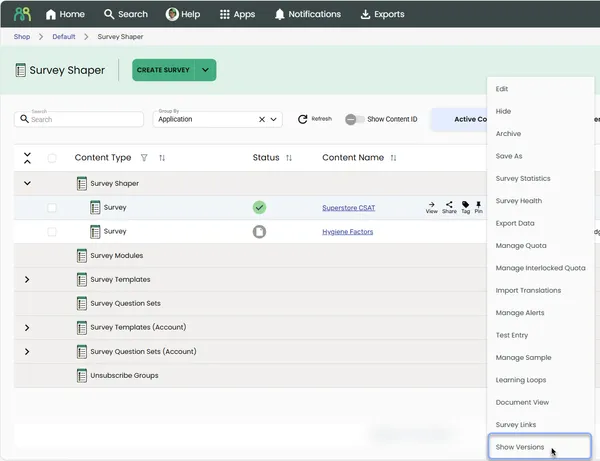The image size is (600, 461).
Task: Sort by Content Type using sort arrows
Action: (x=162, y=158)
